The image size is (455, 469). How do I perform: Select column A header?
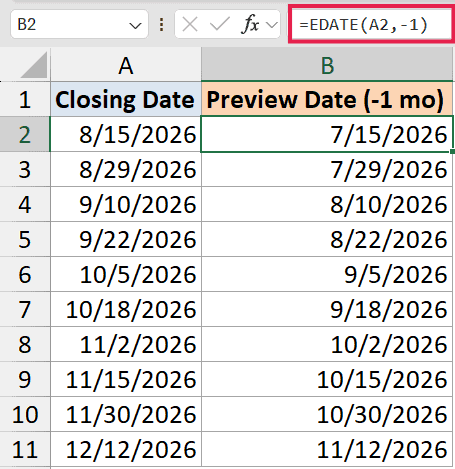click(x=126, y=65)
